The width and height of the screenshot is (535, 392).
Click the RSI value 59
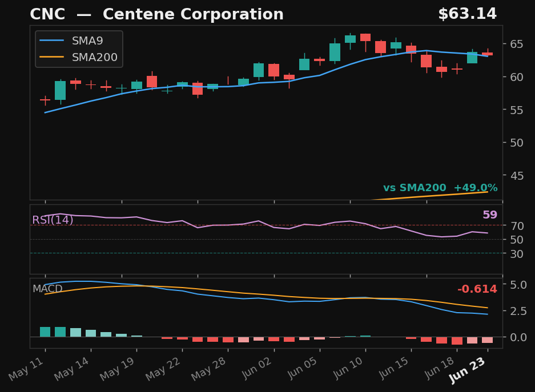pyautogui.click(x=490, y=215)
